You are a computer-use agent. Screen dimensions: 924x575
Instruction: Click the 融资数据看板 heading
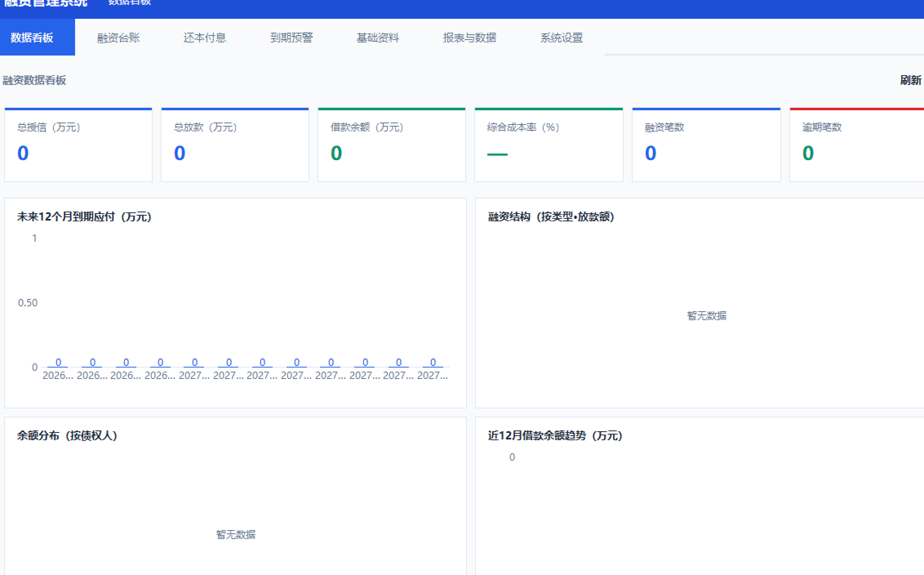[34, 80]
